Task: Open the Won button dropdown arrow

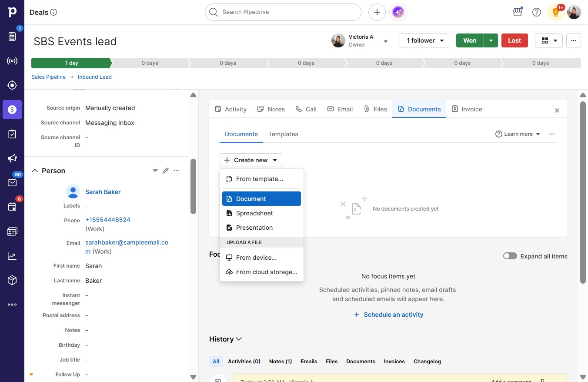Action: 491,40
